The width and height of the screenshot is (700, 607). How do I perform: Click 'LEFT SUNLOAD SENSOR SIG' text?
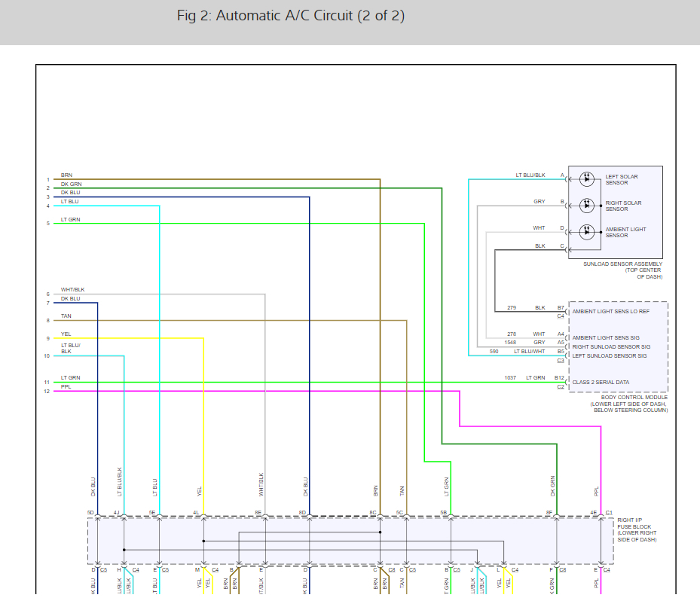(x=610, y=355)
